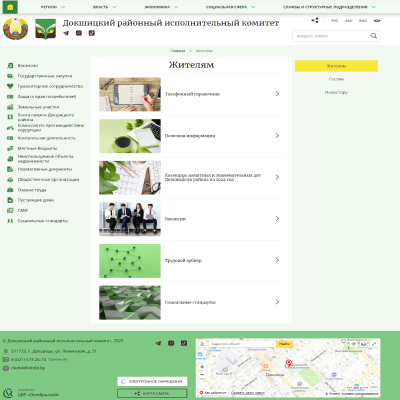
Task: Expand the РЕГИОН dropdown menu
Action: point(53,7)
